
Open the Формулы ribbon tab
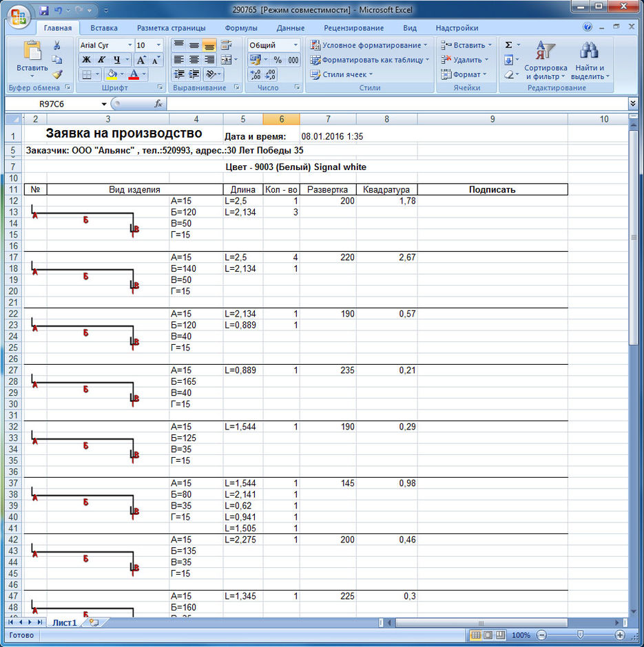tap(240, 28)
